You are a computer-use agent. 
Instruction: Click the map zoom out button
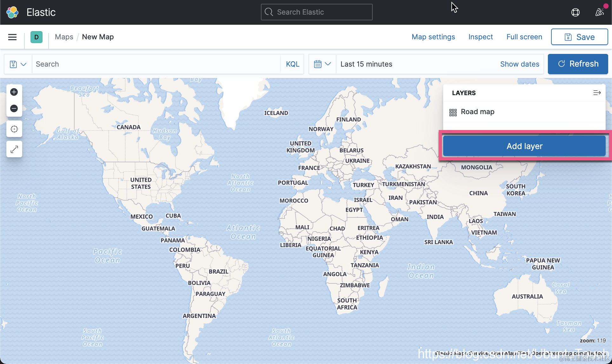[x=14, y=108]
